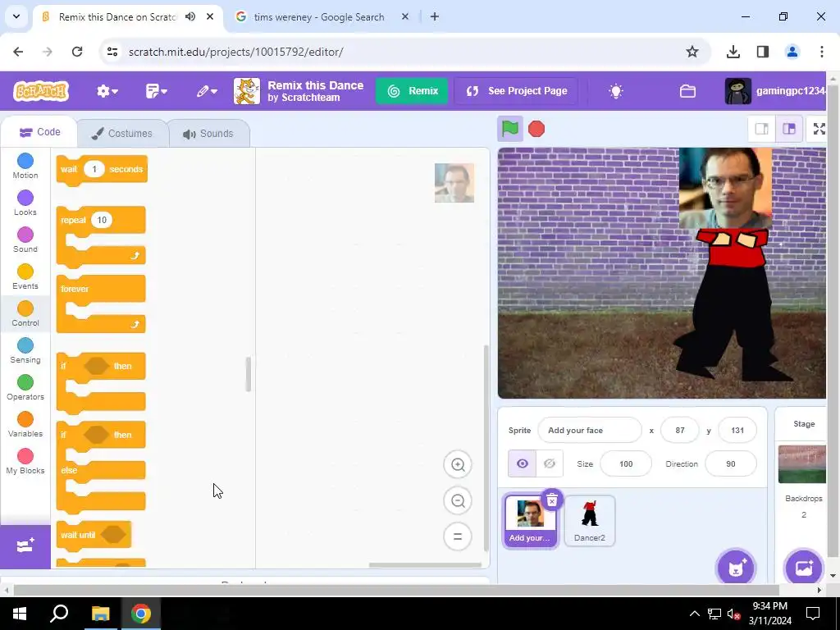Open the Edit pencil menu
840x630 pixels.
tap(206, 91)
